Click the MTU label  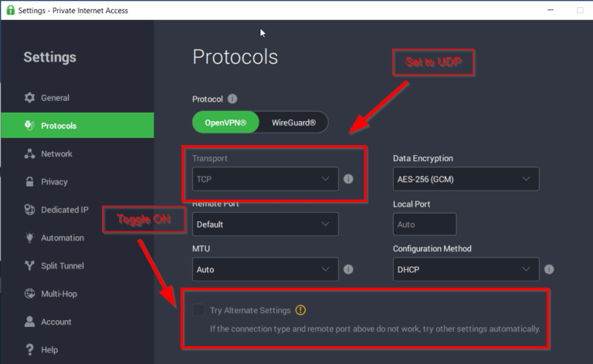point(201,248)
